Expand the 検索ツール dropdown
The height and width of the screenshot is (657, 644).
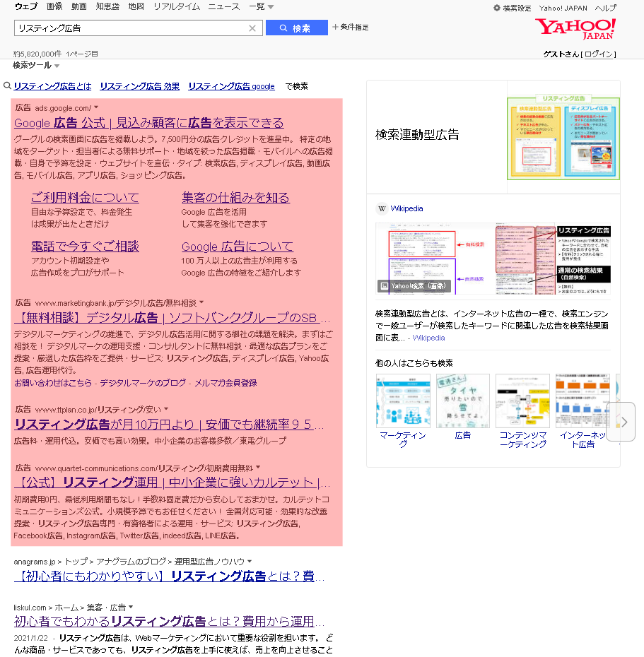[x=36, y=66]
